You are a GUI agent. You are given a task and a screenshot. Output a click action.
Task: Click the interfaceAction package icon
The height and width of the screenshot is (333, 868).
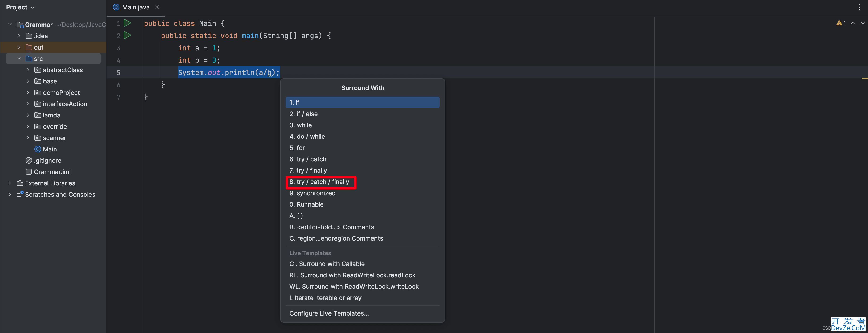point(38,104)
